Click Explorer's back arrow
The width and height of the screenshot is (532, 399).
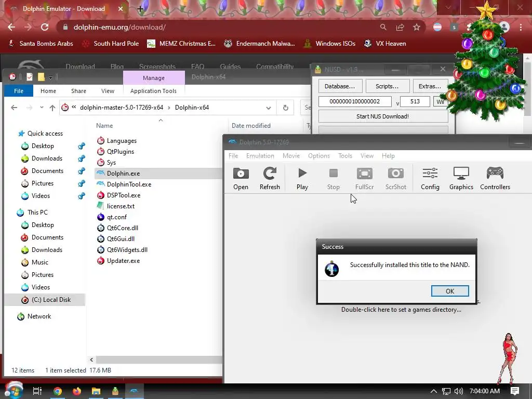14,108
